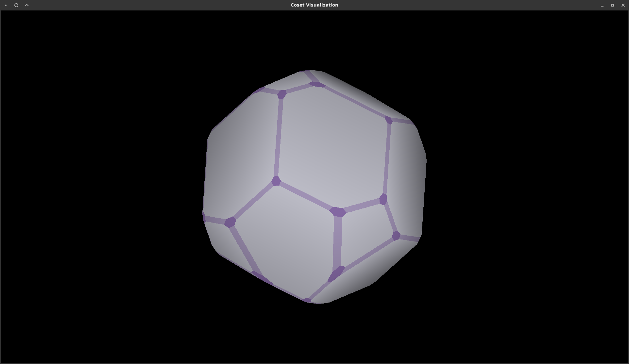Click the circle icon in the title bar
Image resolution: width=629 pixels, height=364 pixels.
pyautogui.click(x=16, y=5)
